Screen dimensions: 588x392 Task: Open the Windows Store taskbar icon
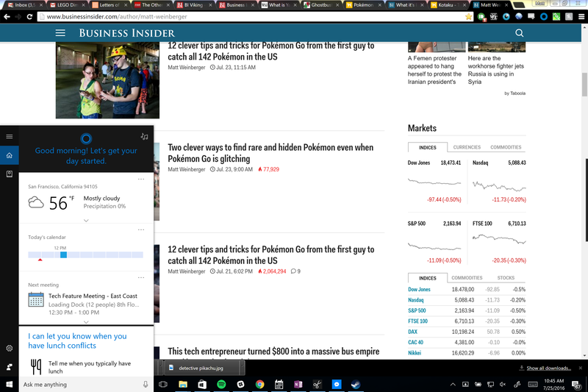coord(202,384)
